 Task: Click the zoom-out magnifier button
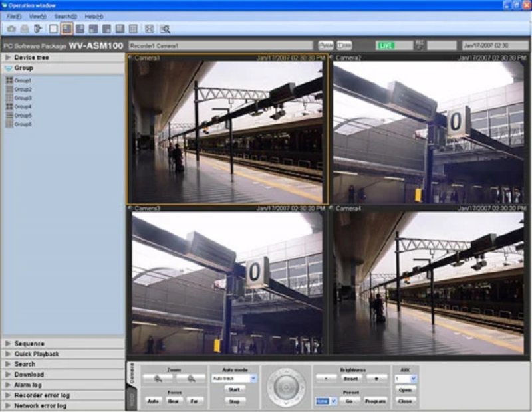click(190, 378)
